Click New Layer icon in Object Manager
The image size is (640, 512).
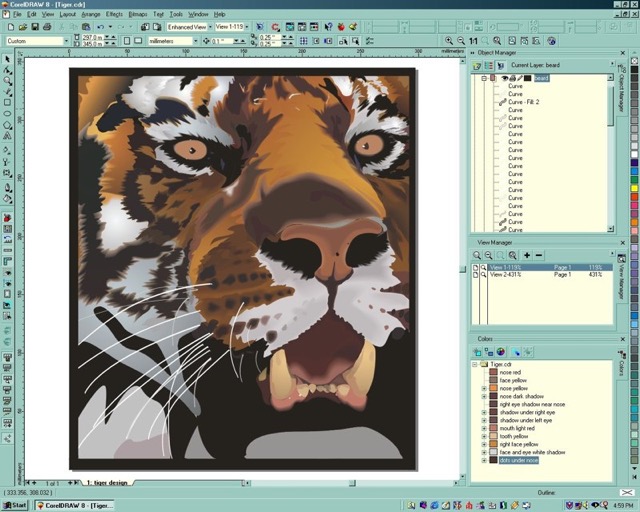click(478, 65)
